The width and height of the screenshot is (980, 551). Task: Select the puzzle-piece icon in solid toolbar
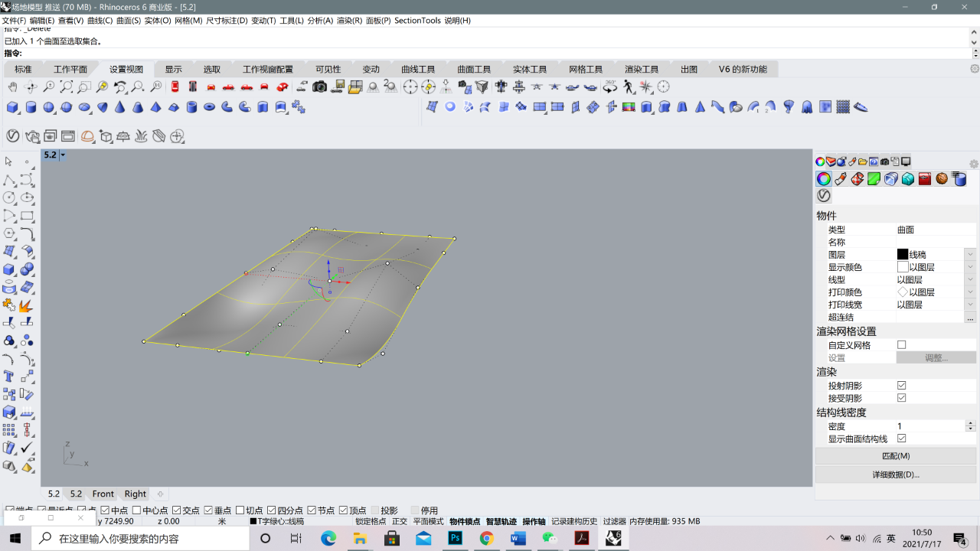point(299,107)
